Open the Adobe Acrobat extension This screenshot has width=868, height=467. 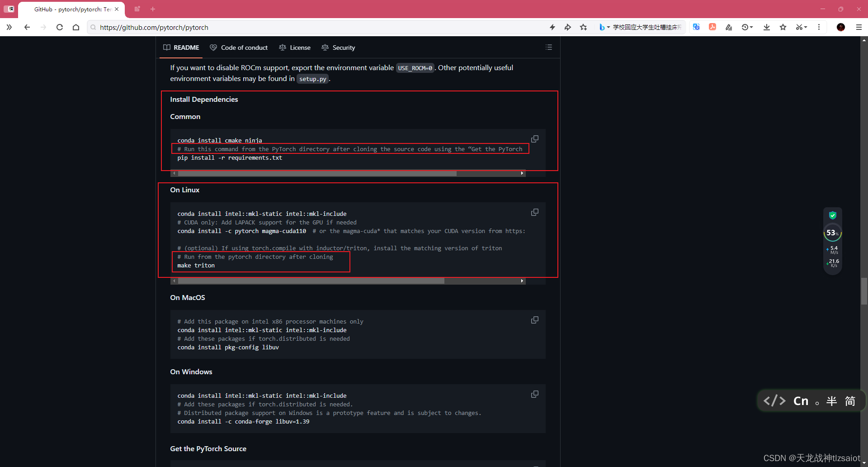713,27
